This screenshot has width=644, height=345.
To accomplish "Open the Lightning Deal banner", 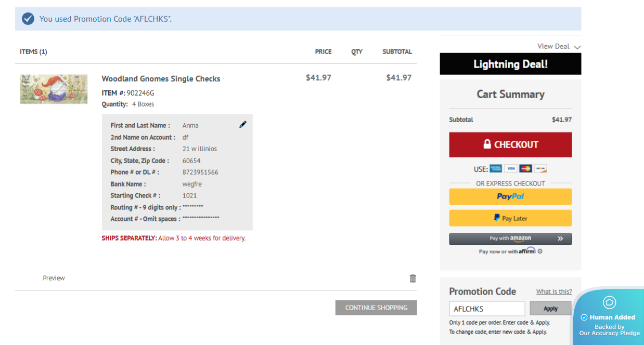I will pos(510,64).
